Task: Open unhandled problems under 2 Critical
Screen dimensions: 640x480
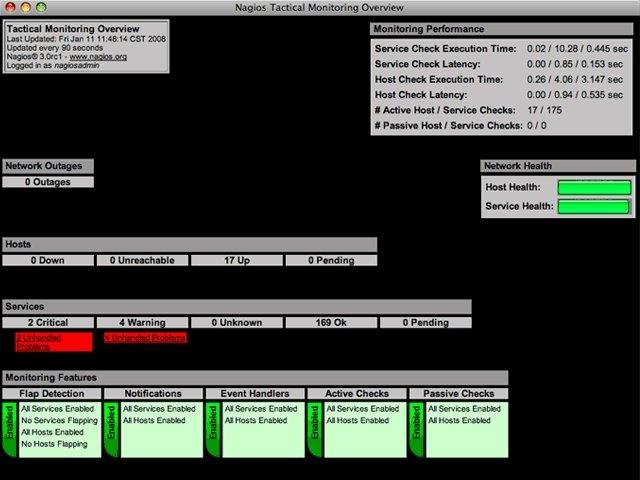Action: (54, 342)
